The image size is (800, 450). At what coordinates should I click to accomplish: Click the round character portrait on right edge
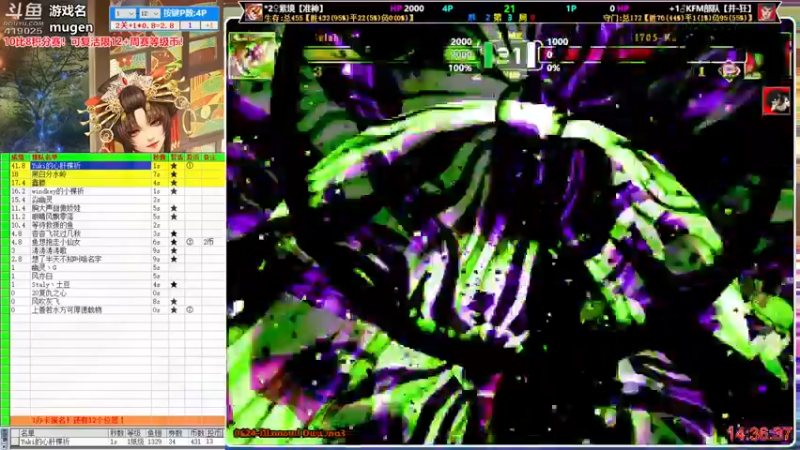(x=776, y=101)
